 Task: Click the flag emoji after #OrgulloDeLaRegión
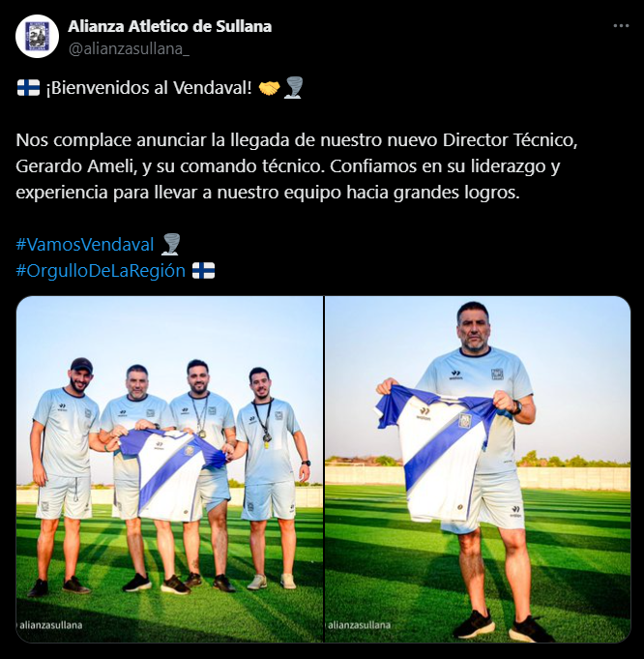[x=203, y=270]
